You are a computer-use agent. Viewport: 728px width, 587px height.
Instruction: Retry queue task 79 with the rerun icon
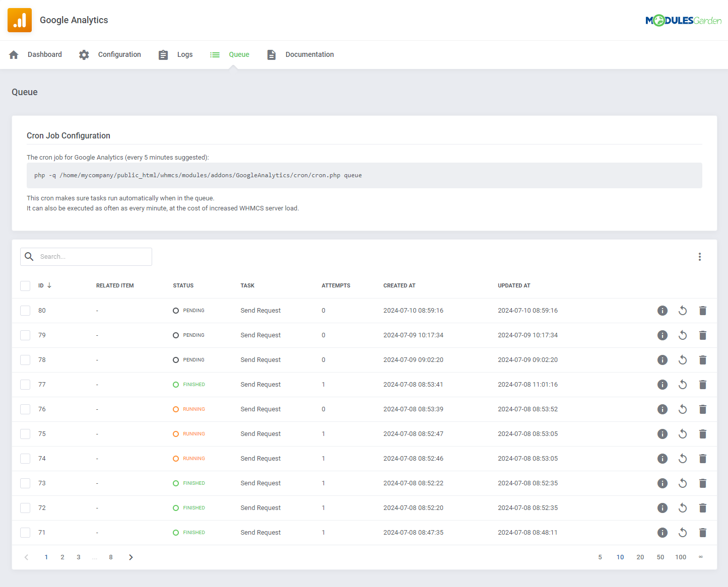(x=683, y=335)
